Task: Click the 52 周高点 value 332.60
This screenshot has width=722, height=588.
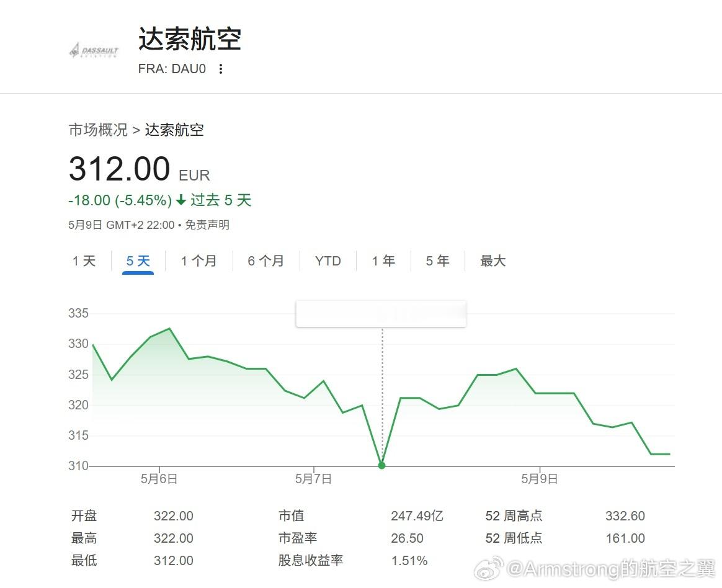Action: tap(625, 515)
